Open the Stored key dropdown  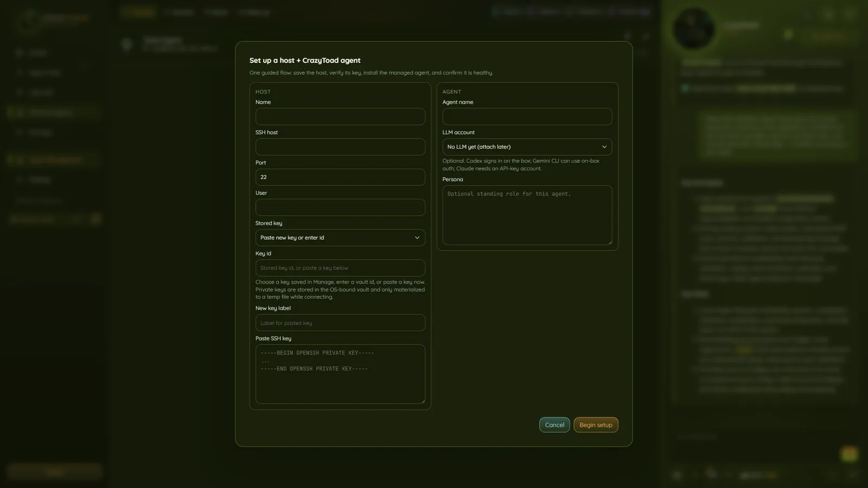340,237
